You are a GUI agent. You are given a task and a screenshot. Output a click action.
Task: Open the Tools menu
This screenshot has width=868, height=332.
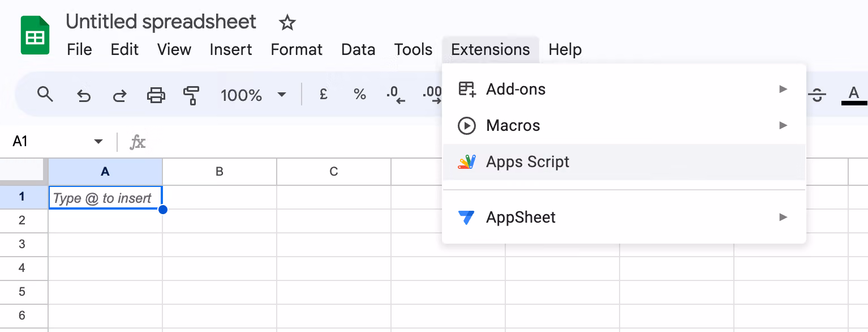pos(414,50)
